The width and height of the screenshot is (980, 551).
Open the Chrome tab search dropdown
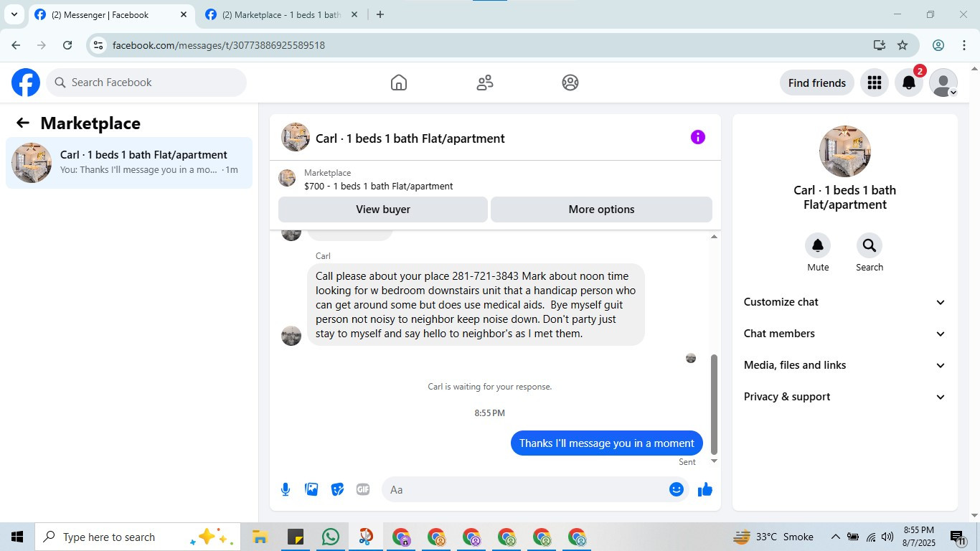[x=14, y=14]
